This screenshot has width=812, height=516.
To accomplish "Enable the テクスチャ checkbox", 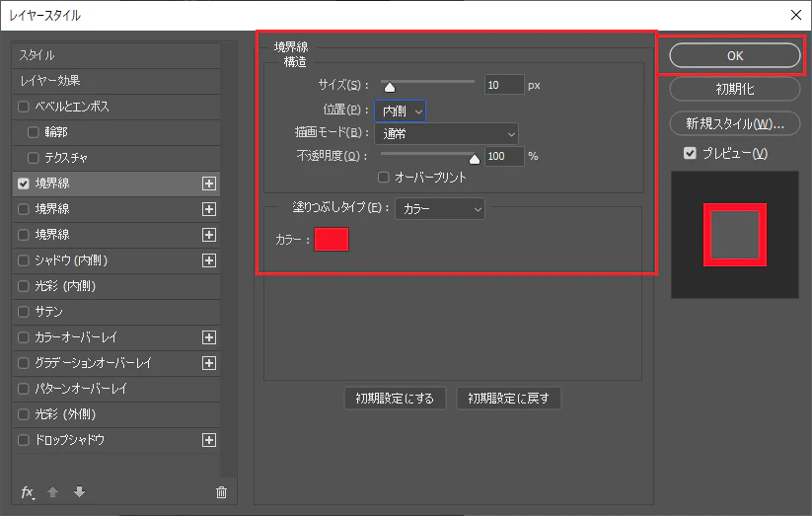I will point(34,158).
